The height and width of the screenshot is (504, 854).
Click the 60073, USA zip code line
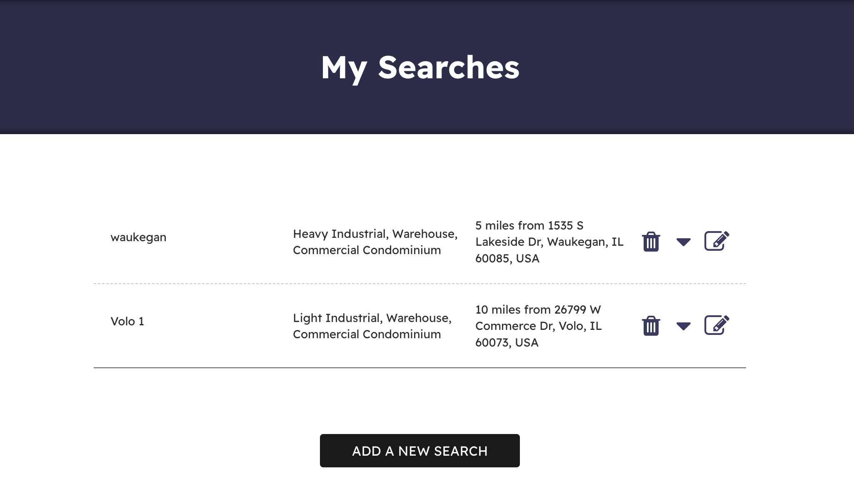tap(507, 343)
